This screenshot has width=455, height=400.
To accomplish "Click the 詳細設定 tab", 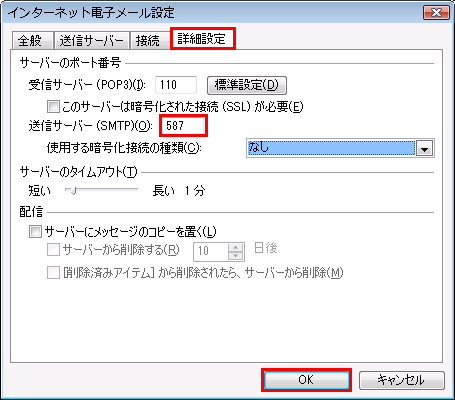I will tap(202, 39).
